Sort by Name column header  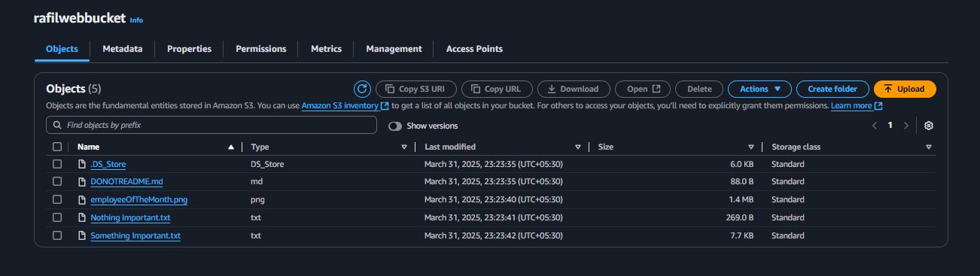[88, 147]
